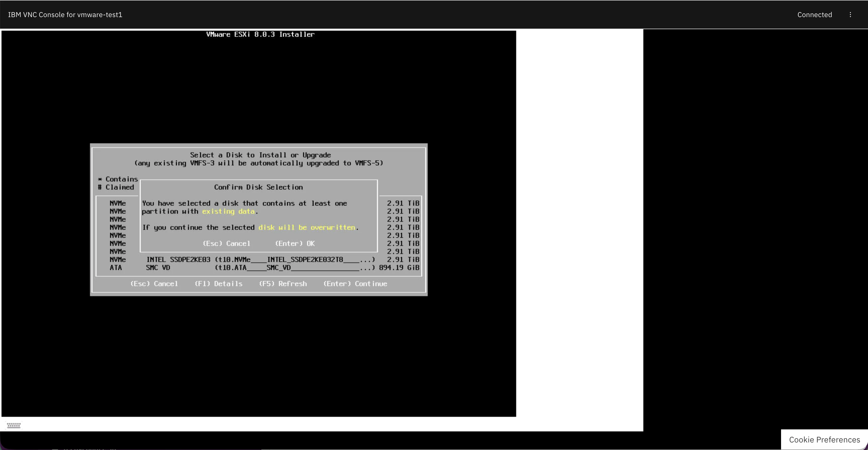Open the VNC console kebab options menu
This screenshot has width=868, height=450.
click(x=850, y=15)
